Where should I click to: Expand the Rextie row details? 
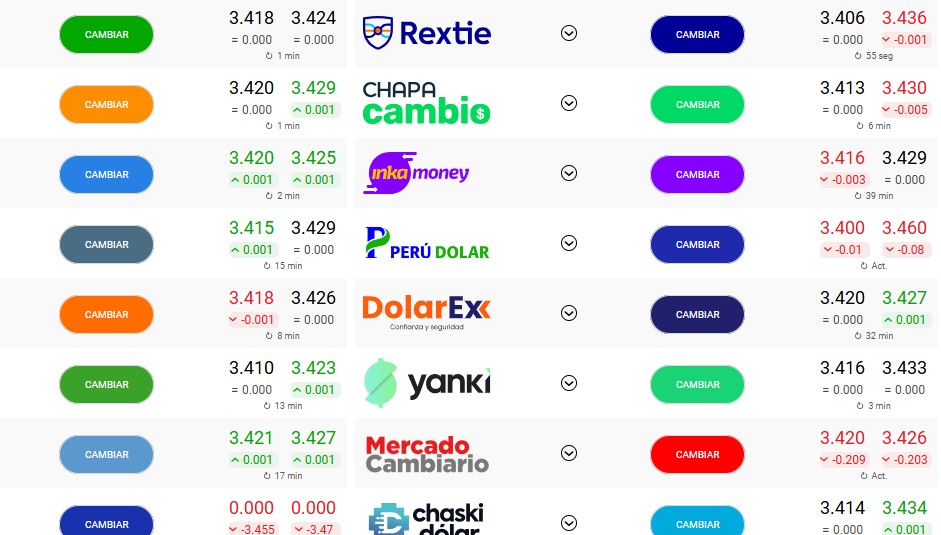coord(569,33)
